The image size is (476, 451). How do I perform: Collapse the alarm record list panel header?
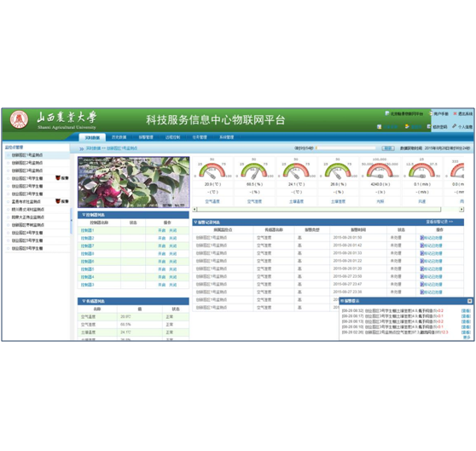(x=328, y=222)
